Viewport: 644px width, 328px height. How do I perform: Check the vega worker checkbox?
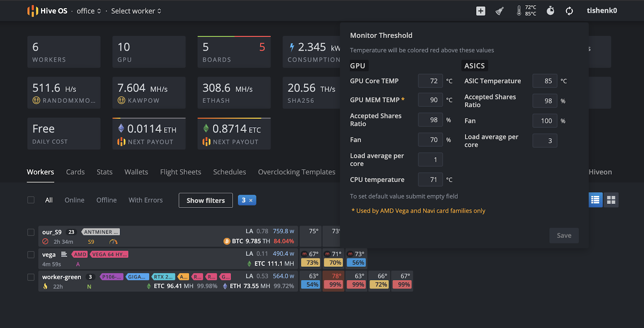pos(31,255)
